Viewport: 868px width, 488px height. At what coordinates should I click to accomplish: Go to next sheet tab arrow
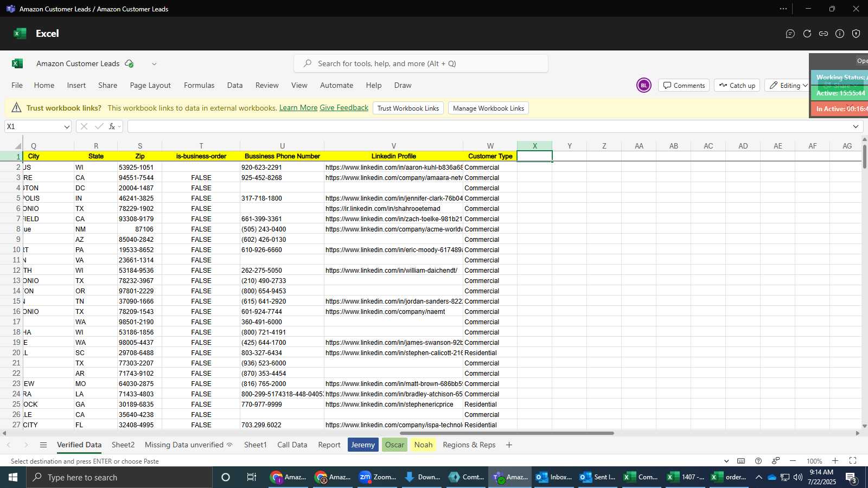(x=25, y=445)
